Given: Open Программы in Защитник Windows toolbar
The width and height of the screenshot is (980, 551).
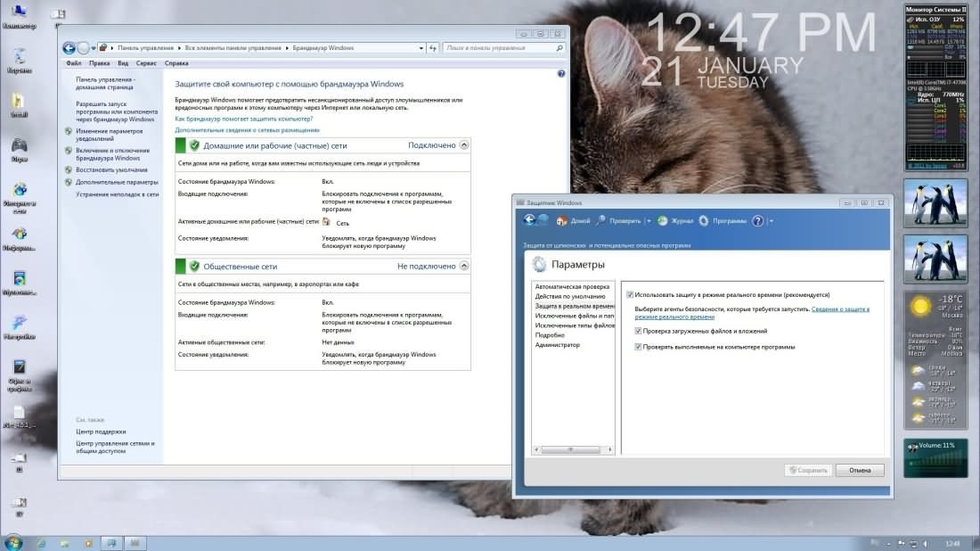Looking at the screenshot, I should (x=722, y=221).
